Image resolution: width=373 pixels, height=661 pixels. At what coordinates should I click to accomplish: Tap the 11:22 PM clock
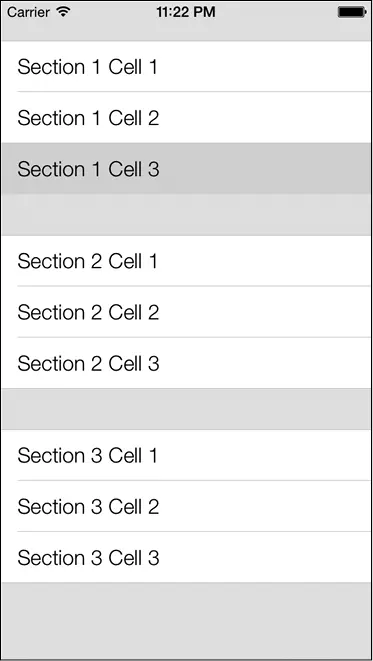point(186,12)
